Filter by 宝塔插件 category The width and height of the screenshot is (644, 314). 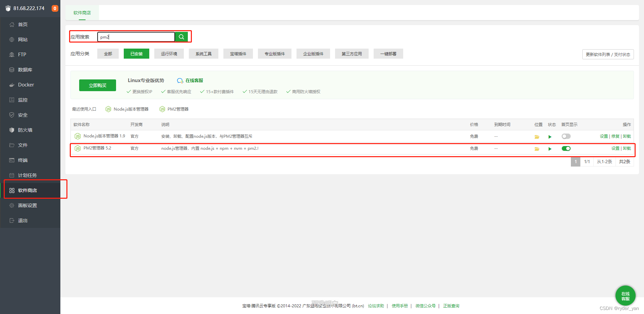pyautogui.click(x=238, y=54)
